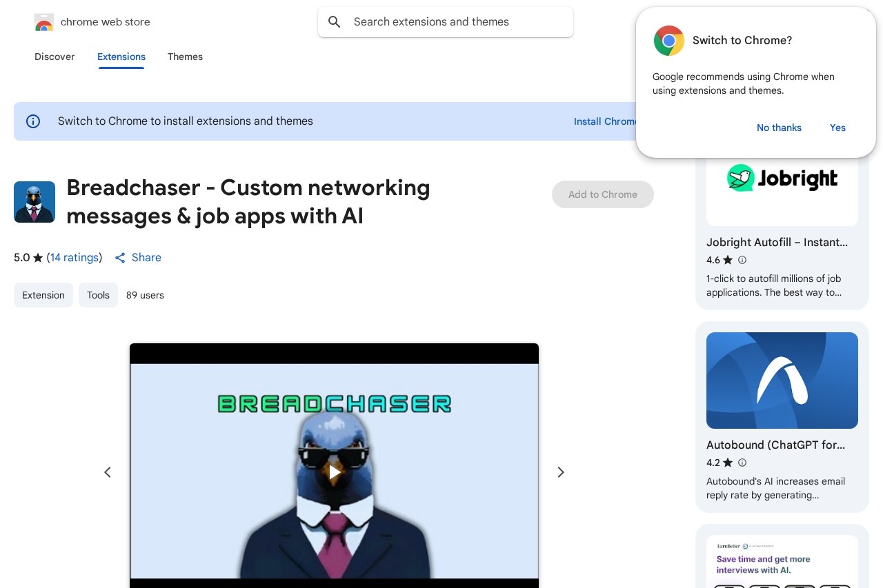Click the info icon in the blue banner
Screen dimensions: 883x588
tap(33, 121)
